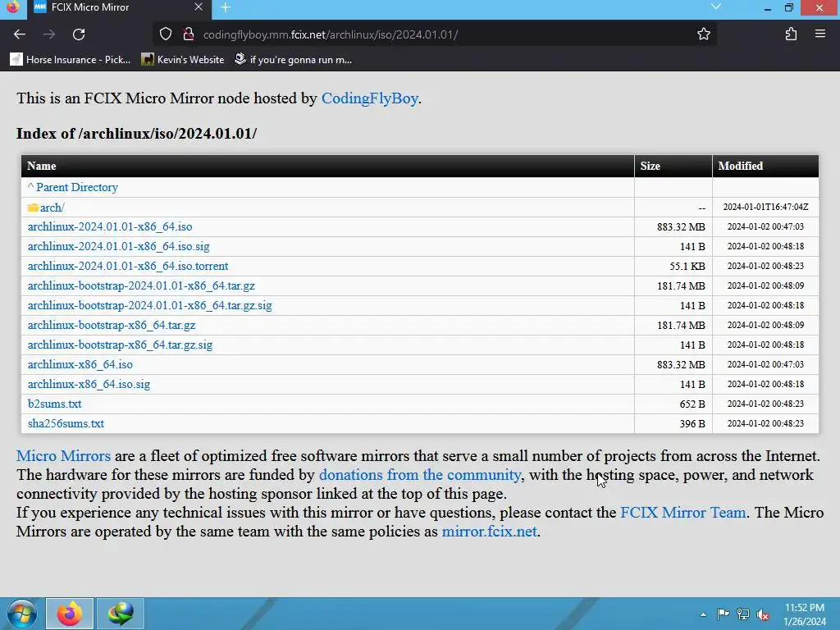Follow the Micro Mirrors link
This screenshot has height=630, width=840.
(x=64, y=456)
